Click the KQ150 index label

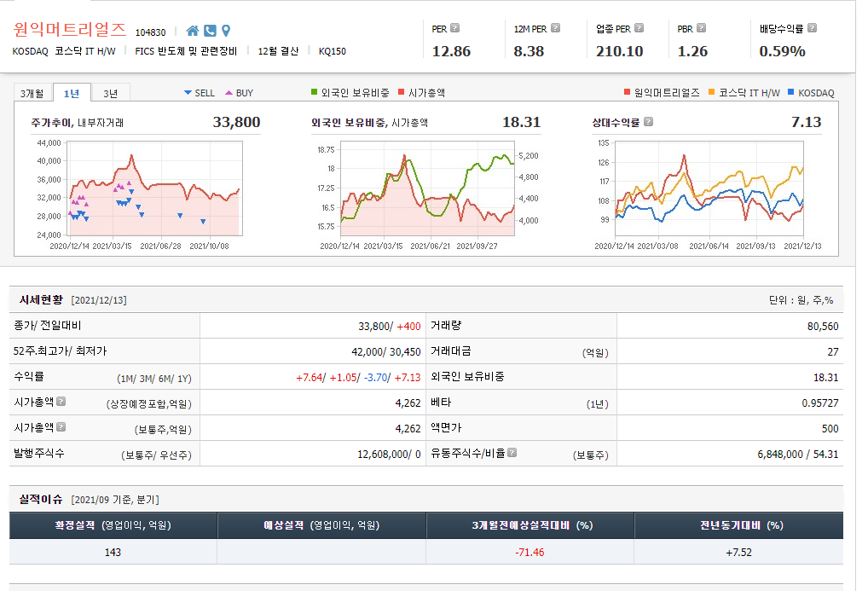pyautogui.click(x=333, y=51)
